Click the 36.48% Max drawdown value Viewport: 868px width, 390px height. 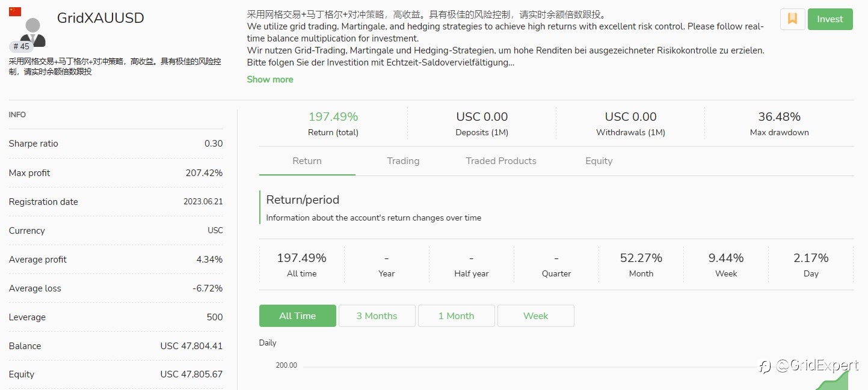click(780, 117)
